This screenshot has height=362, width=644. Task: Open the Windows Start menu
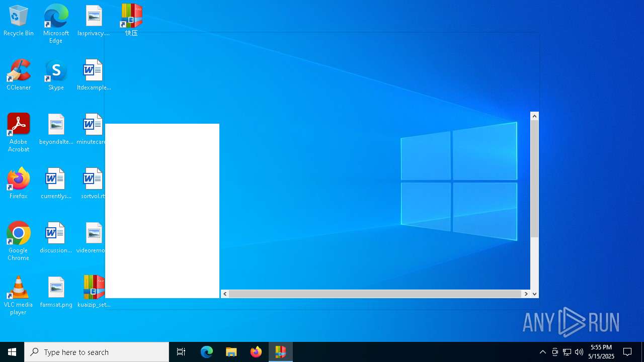(12, 352)
